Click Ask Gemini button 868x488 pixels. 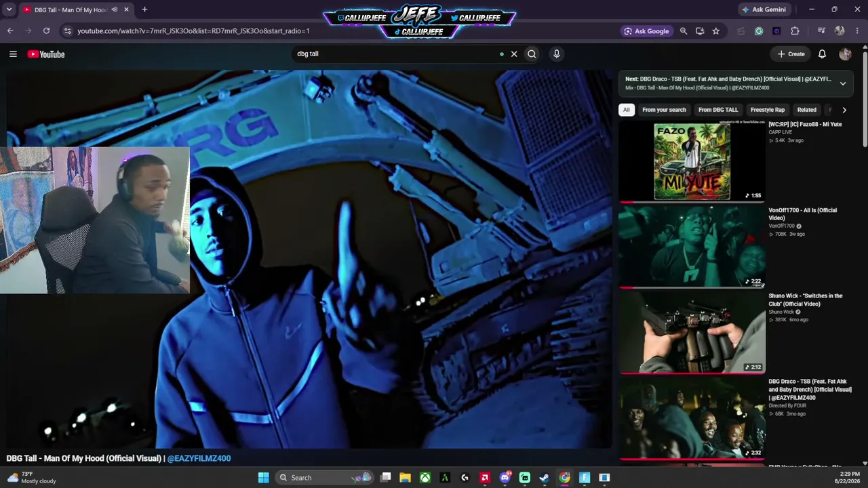point(764,9)
